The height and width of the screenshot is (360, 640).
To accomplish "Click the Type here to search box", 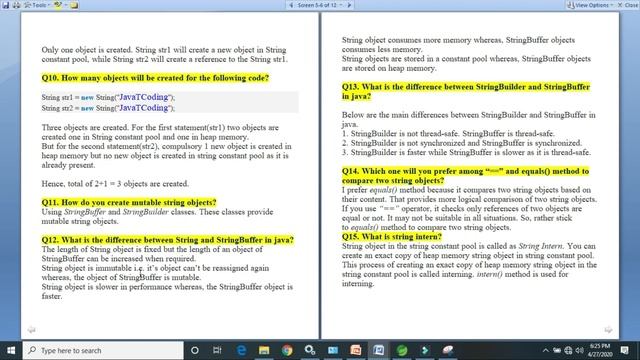I will point(103,350).
